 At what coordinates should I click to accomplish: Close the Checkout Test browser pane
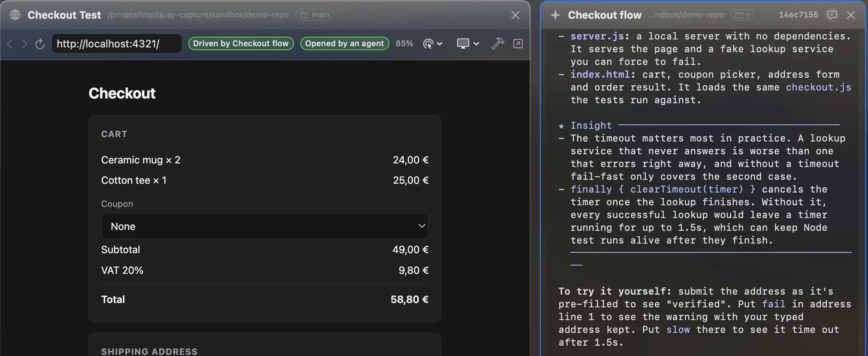pyautogui.click(x=515, y=15)
